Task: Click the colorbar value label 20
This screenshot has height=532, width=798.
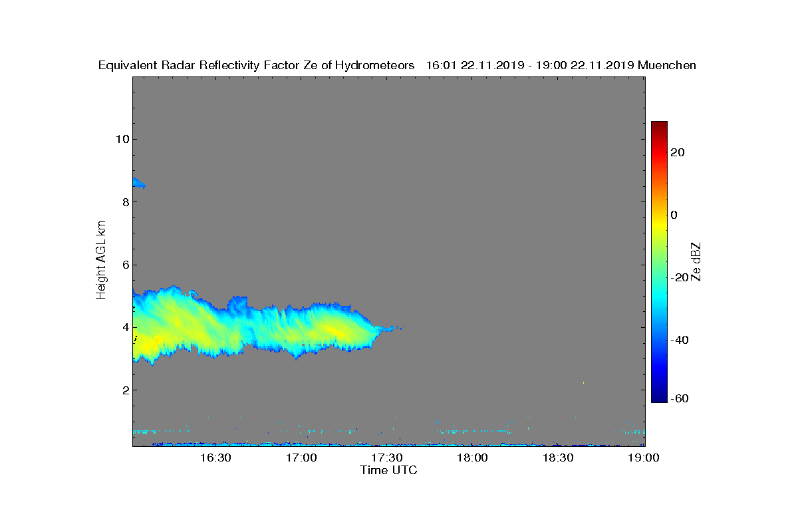Action: click(678, 152)
